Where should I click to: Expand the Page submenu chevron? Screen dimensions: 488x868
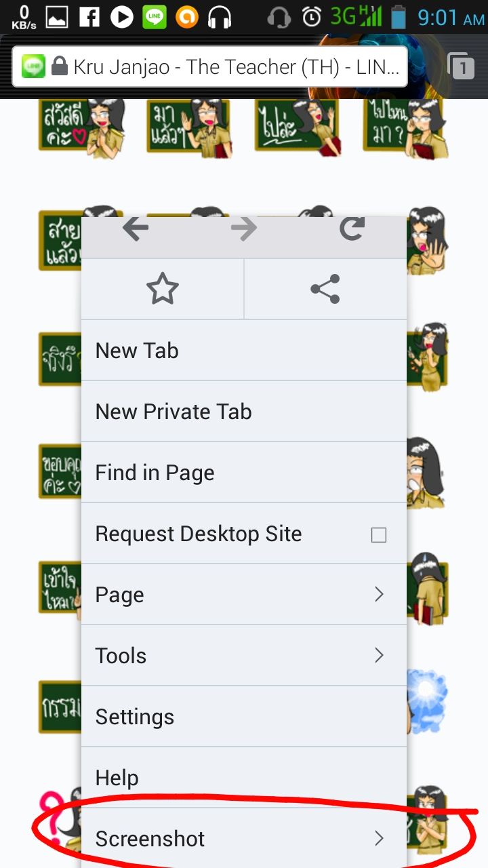(x=379, y=595)
